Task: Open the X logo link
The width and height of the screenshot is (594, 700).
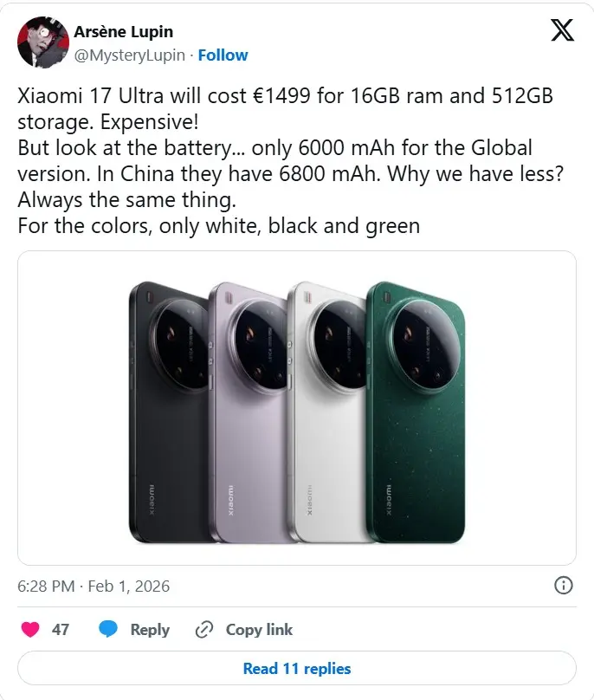Action: click(562, 31)
